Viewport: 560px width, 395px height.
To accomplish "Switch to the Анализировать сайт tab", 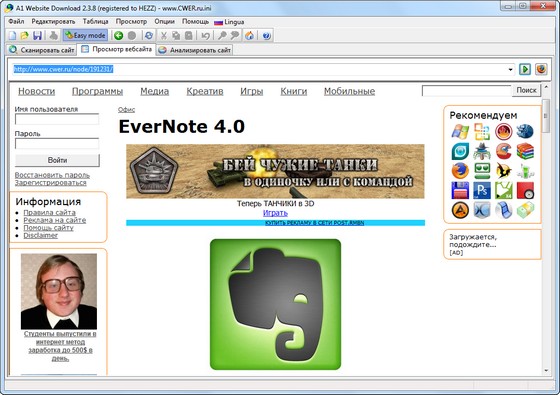I will click(195, 50).
